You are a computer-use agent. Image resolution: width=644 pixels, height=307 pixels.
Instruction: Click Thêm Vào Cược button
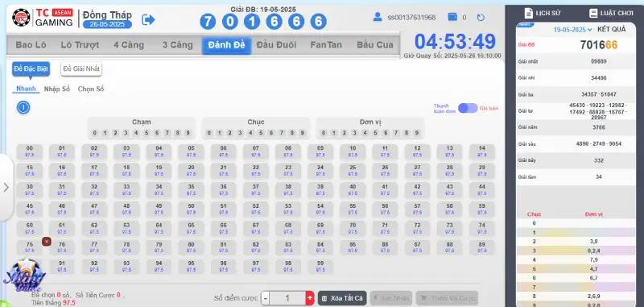coord(447,298)
